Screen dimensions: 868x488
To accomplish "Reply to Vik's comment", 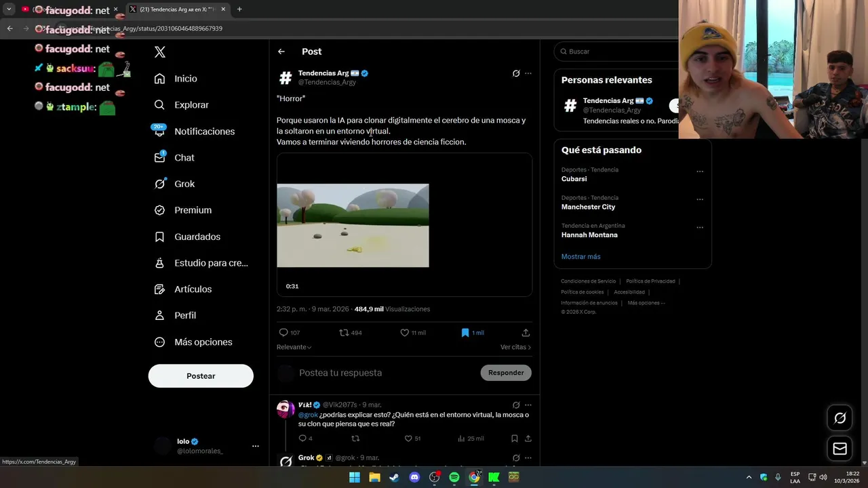I will click(x=305, y=439).
